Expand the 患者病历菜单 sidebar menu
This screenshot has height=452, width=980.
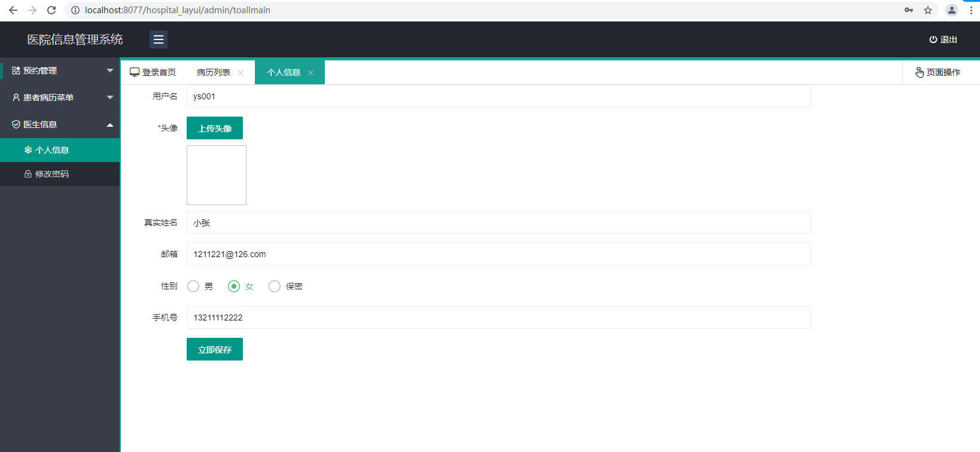(60, 97)
